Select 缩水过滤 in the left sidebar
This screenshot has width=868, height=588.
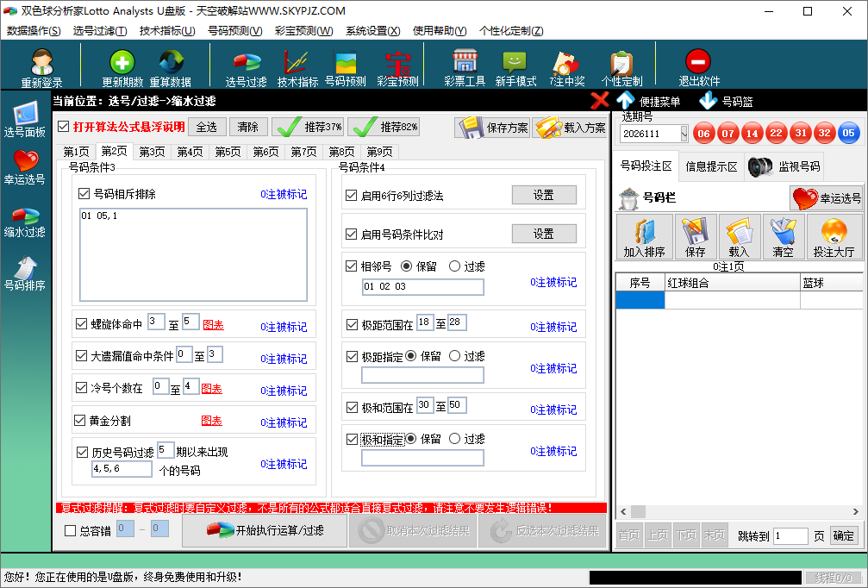pyautogui.click(x=24, y=222)
